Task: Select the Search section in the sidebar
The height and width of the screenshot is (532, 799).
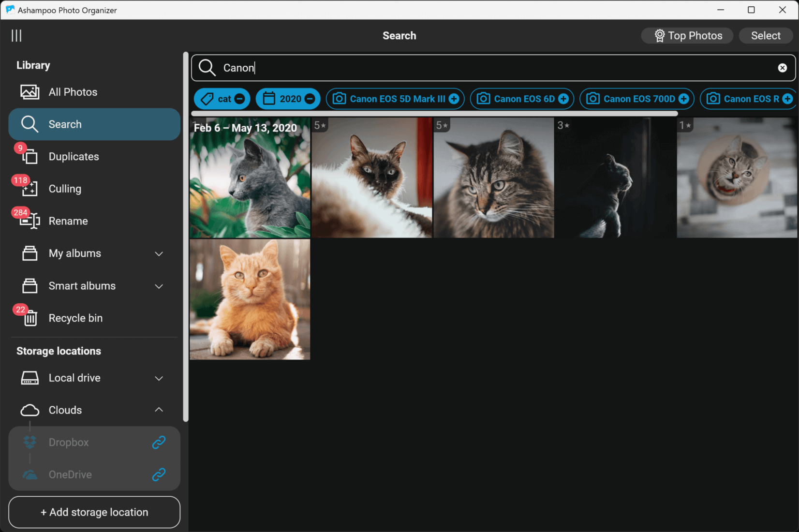Action: (x=65, y=124)
